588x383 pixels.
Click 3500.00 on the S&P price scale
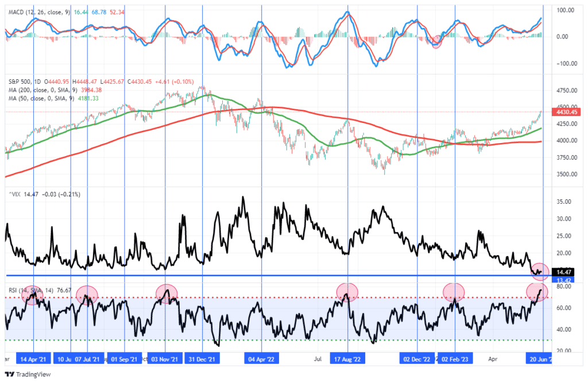(x=567, y=174)
